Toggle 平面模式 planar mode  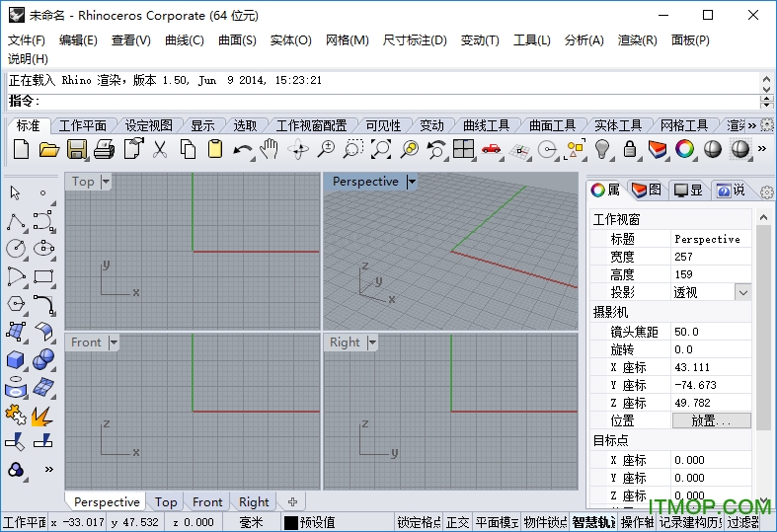tap(497, 522)
